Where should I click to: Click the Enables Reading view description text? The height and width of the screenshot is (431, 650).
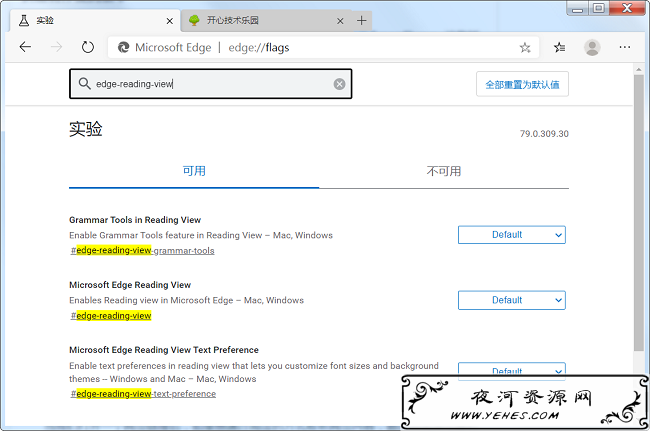click(187, 300)
